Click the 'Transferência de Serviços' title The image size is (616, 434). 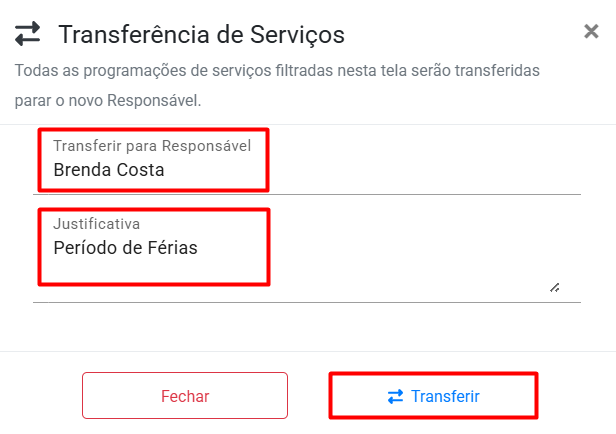click(x=201, y=34)
